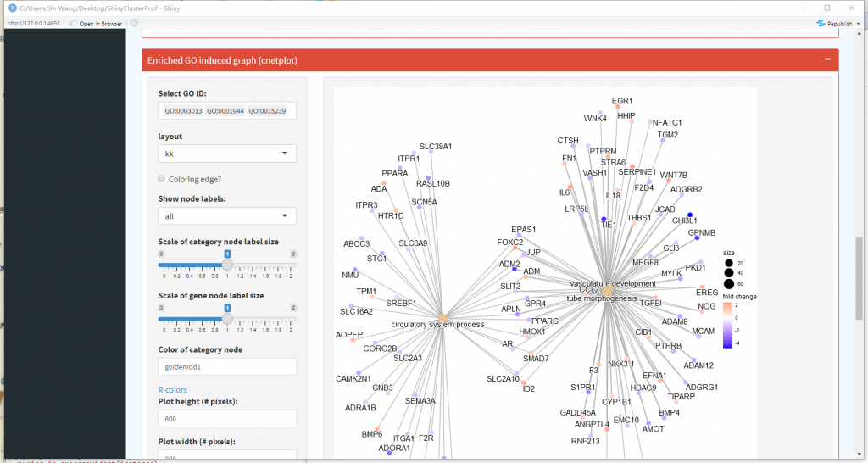Click the vasculature development node label
The image size is (868, 463).
click(613, 283)
